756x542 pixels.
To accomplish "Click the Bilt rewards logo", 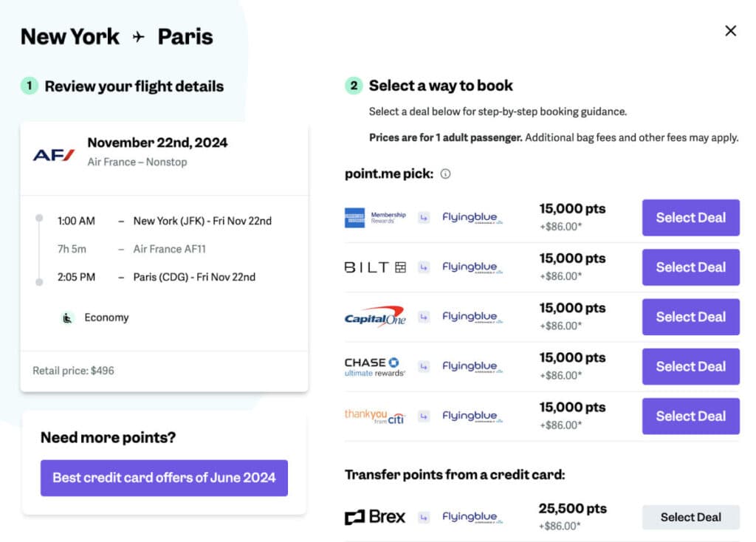I will click(x=375, y=267).
